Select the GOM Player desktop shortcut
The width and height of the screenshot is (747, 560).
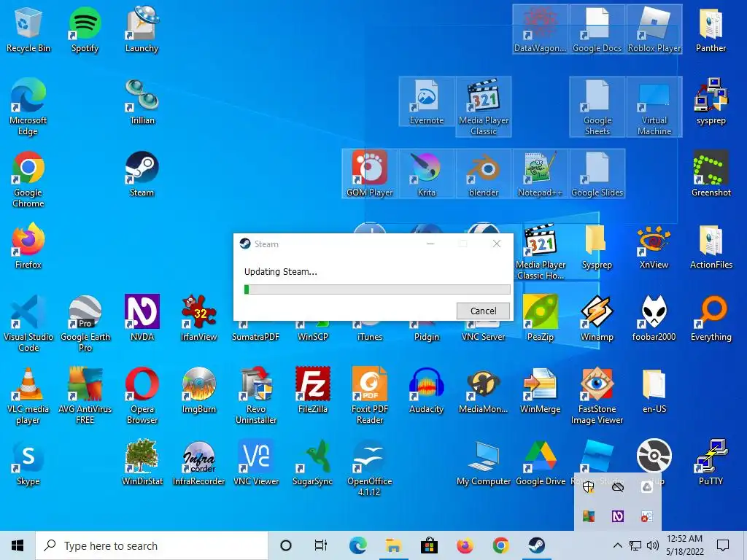tap(370, 174)
